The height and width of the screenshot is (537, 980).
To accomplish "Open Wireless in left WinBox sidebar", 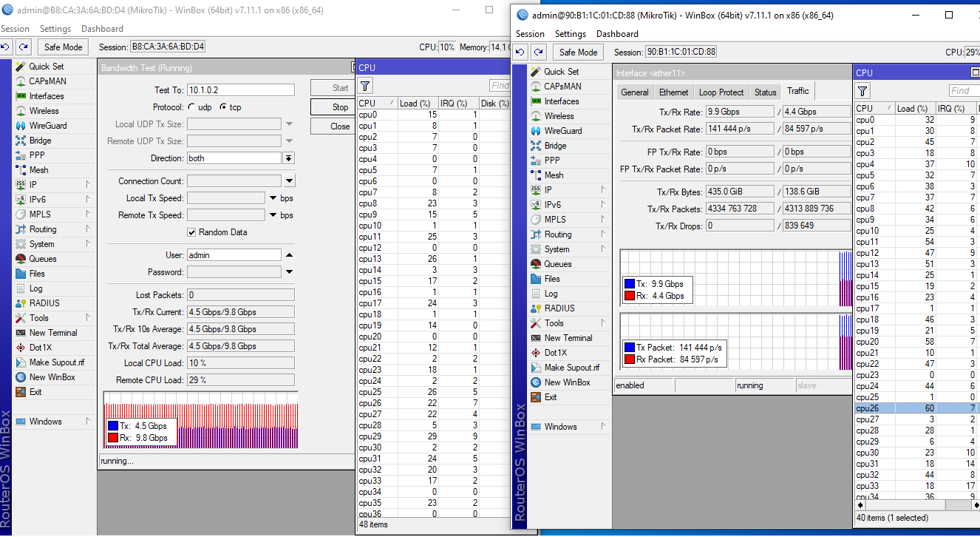I will 44,111.
